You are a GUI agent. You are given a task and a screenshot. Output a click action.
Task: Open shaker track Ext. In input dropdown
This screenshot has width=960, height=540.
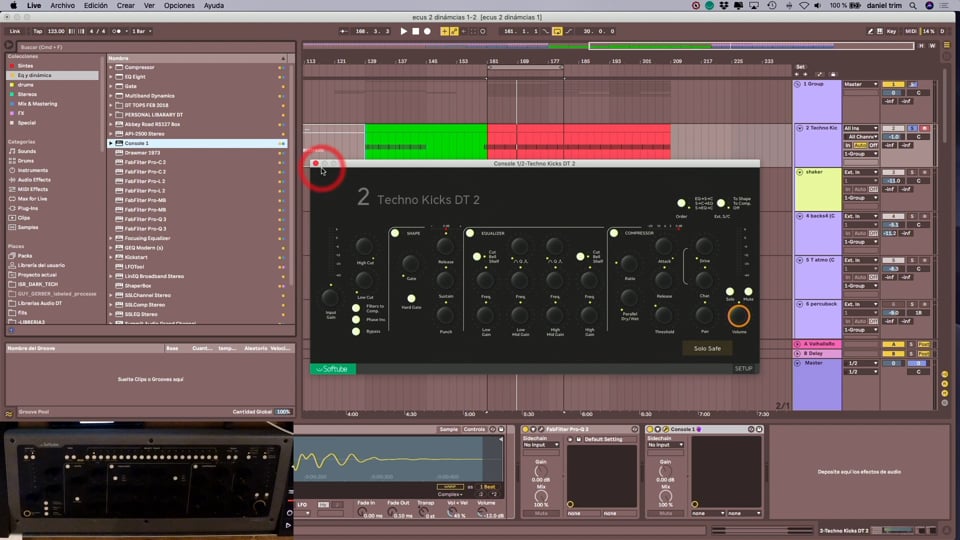tap(861, 172)
